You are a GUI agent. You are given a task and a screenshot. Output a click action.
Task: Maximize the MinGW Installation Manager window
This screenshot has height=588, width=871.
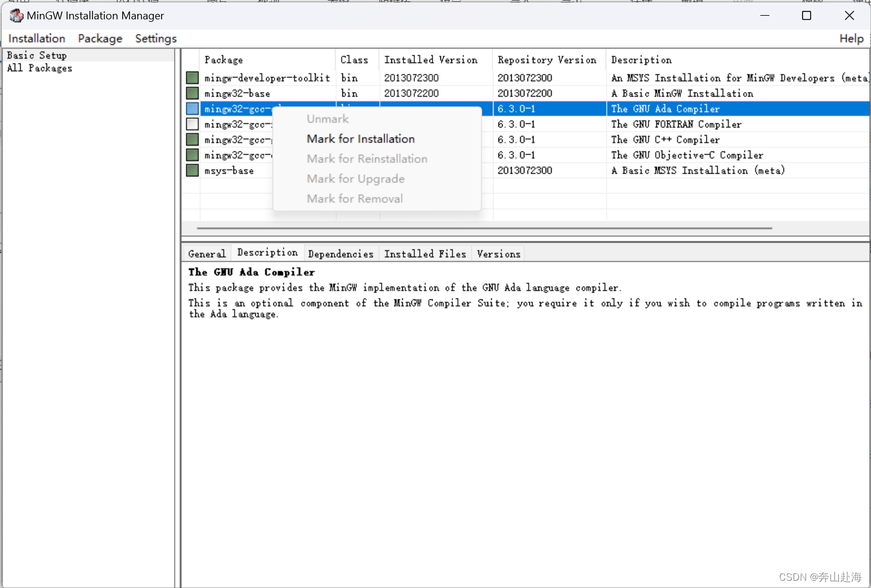click(x=806, y=15)
